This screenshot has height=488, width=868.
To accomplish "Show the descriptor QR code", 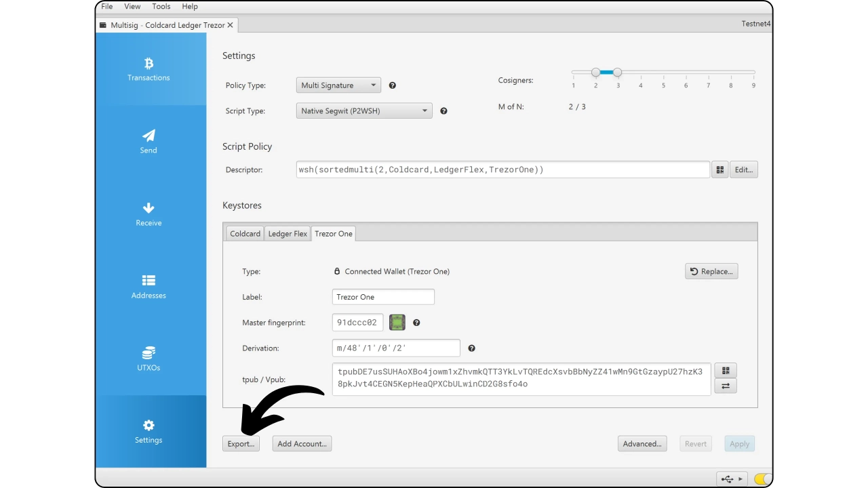I will [x=719, y=169].
